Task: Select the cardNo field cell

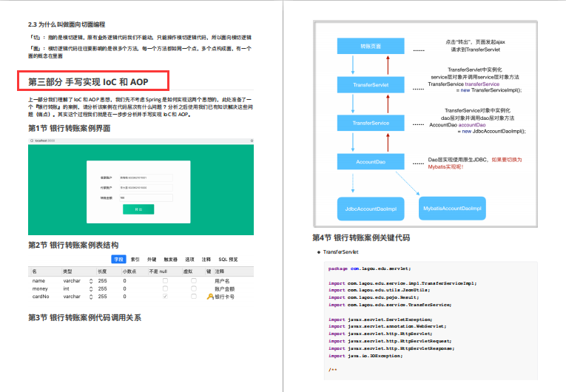Action: tap(41, 297)
